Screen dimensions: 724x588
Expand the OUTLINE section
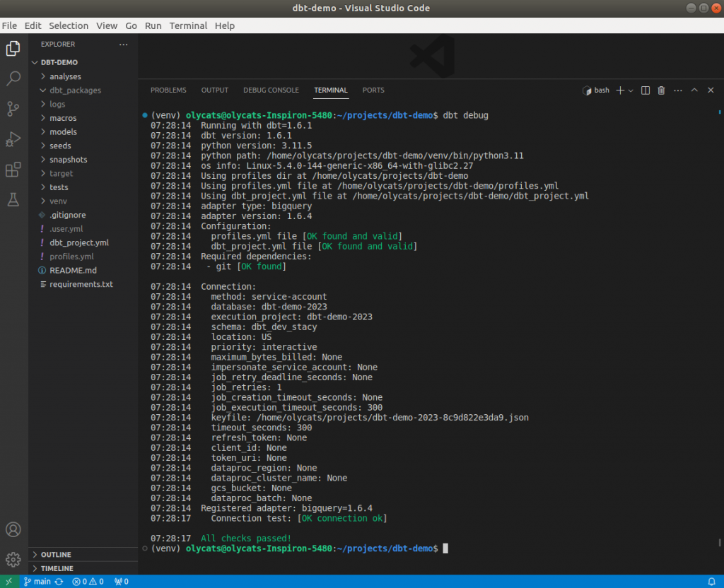click(83, 555)
